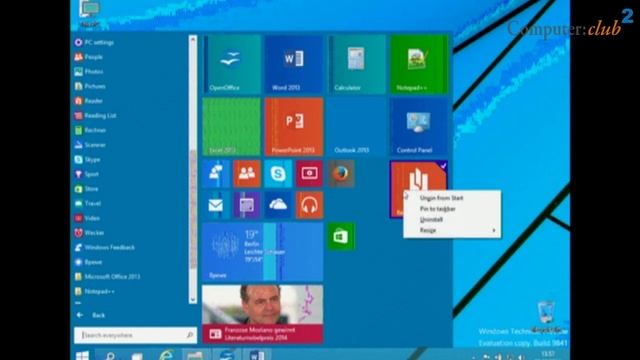640x360 pixels.
Task: Open Photos in the apps list
Action: point(89,72)
